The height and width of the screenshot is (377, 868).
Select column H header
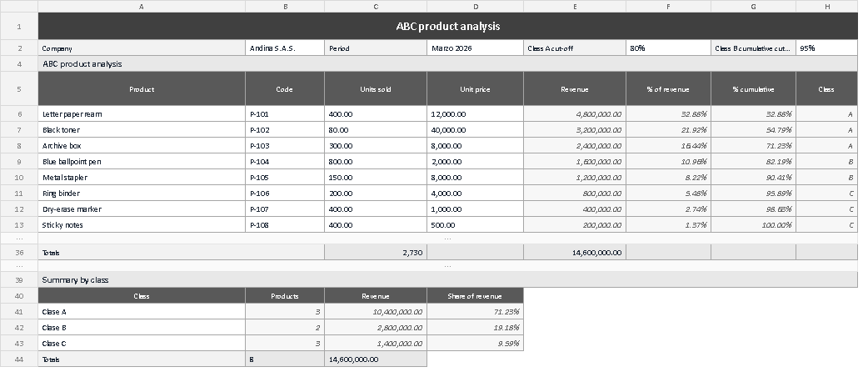click(x=827, y=6)
